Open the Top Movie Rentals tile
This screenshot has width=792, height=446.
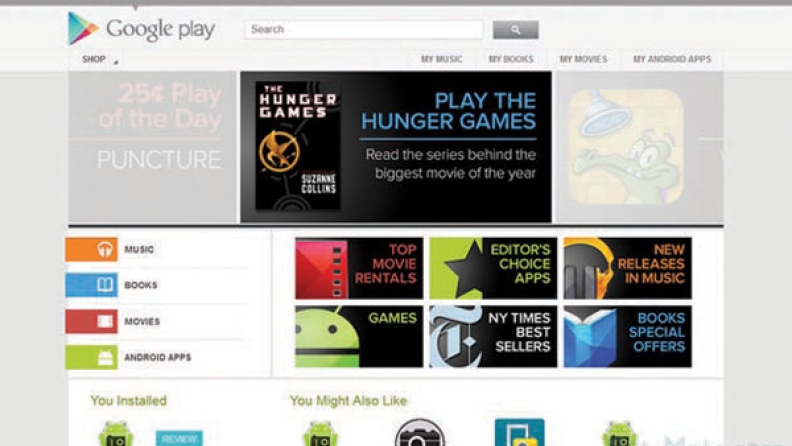359,268
